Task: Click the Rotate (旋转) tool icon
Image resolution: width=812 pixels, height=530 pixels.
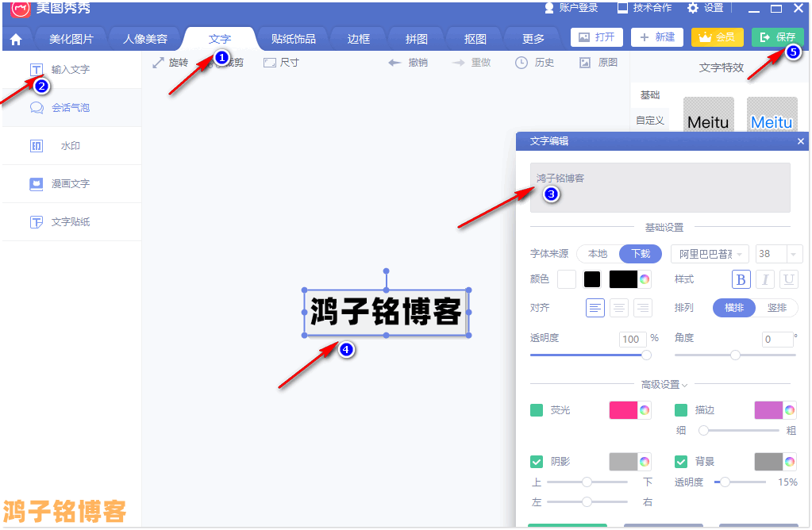Action: pos(159,63)
